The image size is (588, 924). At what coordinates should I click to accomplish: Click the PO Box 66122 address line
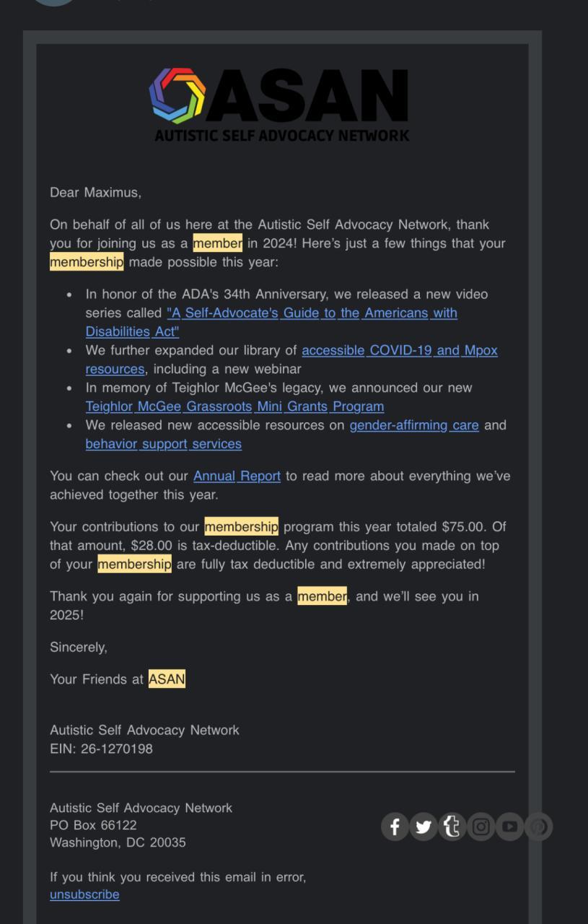(x=93, y=825)
